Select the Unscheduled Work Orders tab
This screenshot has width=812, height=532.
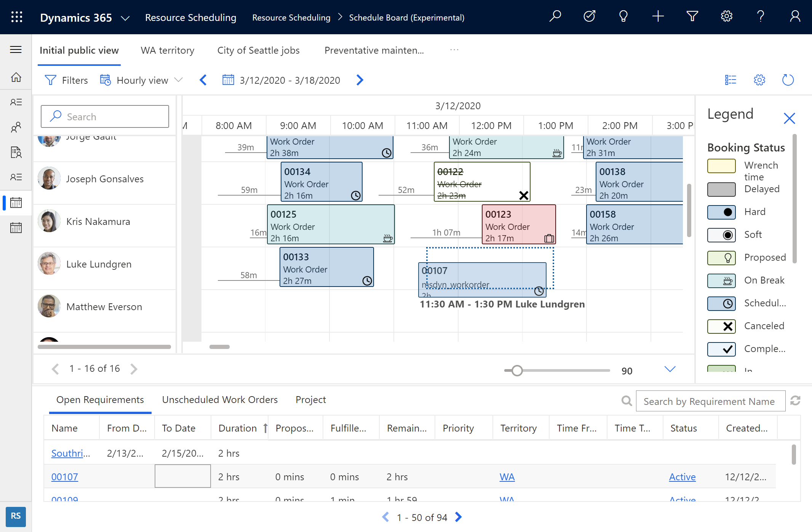point(220,399)
